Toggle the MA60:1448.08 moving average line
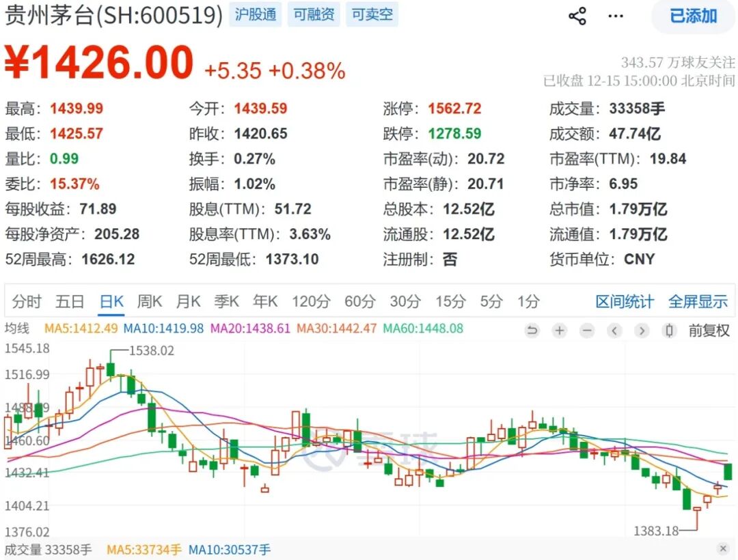This screenshot has height=560, width=738. [423, 328]
